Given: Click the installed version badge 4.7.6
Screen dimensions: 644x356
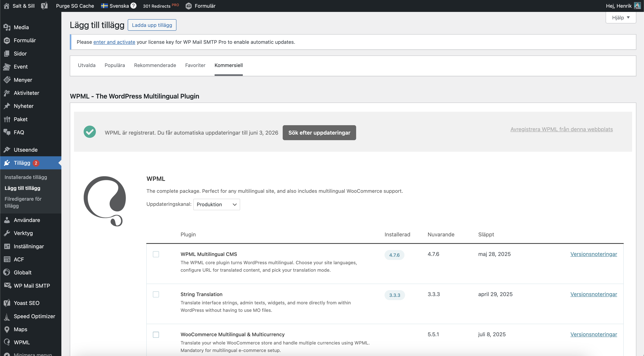Looking at the screenshot, I should coord(394,255).
